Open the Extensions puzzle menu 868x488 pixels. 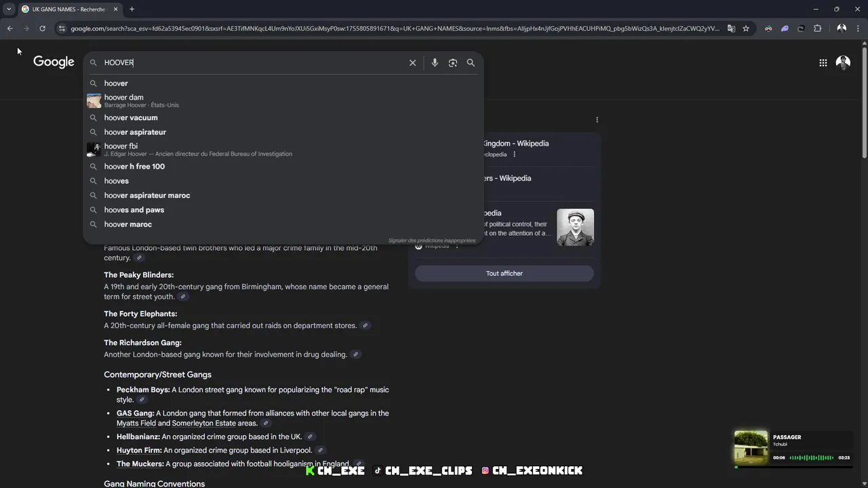(817, 28)
